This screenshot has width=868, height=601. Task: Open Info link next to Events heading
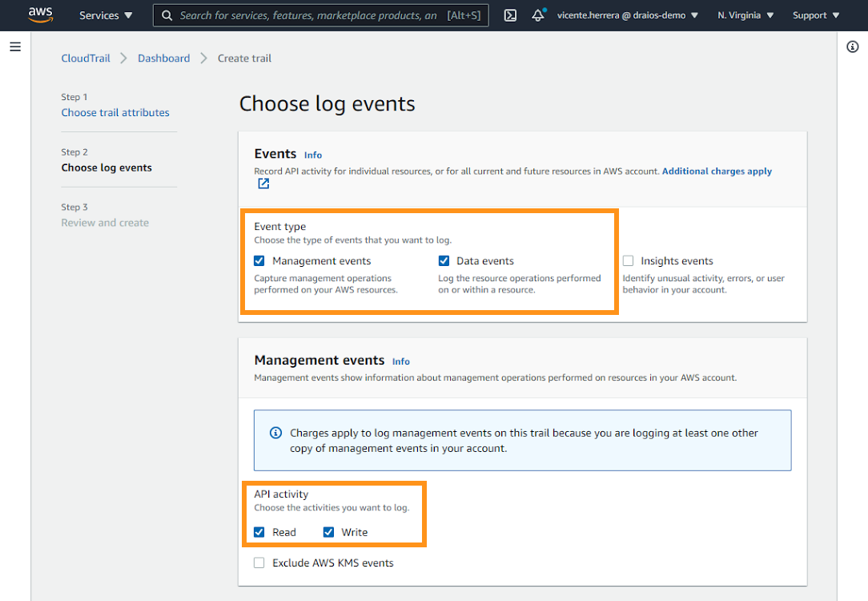313,155
